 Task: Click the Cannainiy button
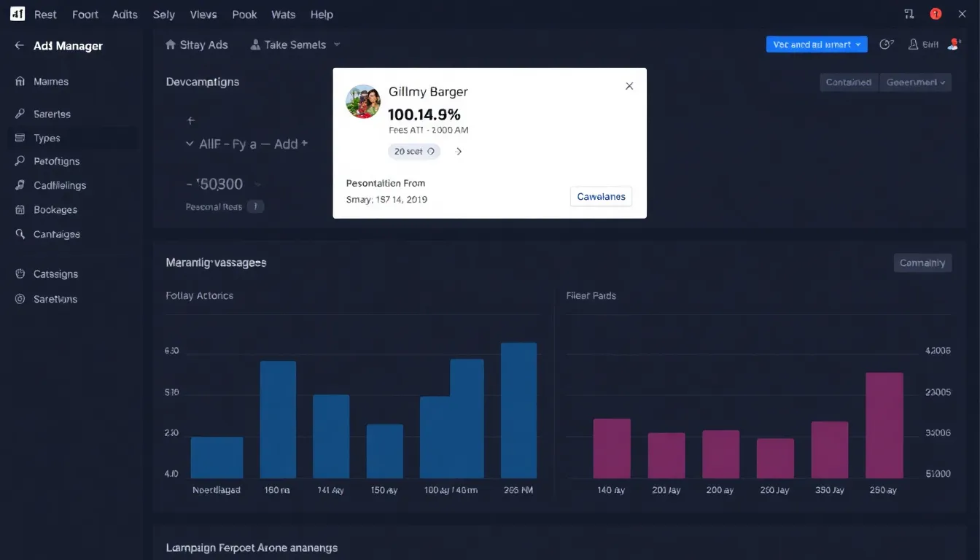[922, 263]
